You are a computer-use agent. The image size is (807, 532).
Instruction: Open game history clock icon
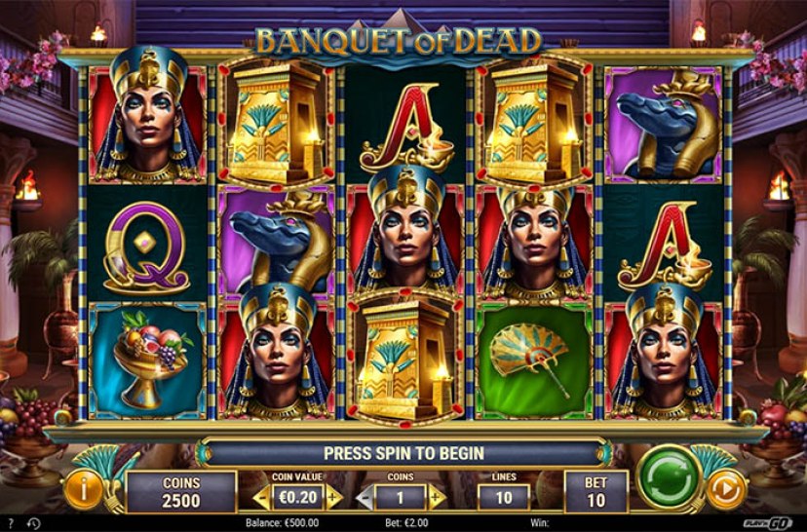point(33,523)
